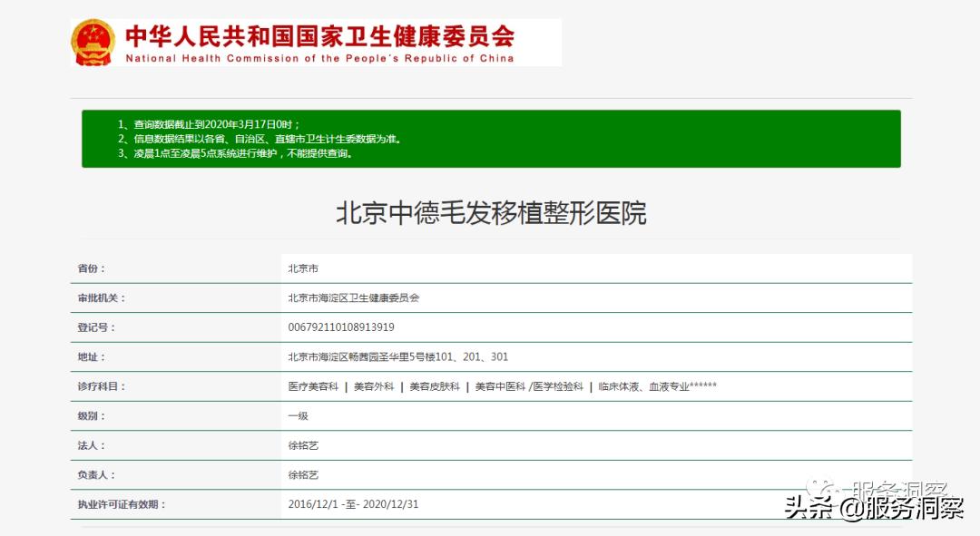
Task: Click the commission header banner image
Action: point(313,41)
